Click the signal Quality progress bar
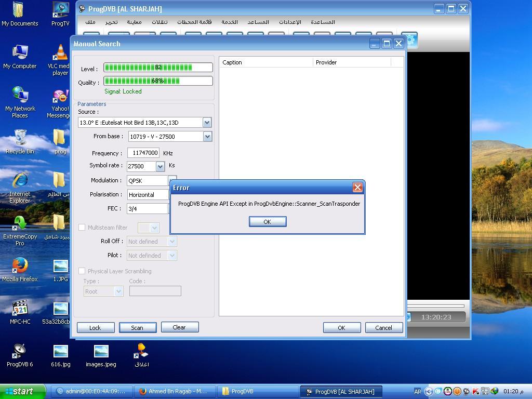This screenshot has height=399, width=532. pos(158,81)
